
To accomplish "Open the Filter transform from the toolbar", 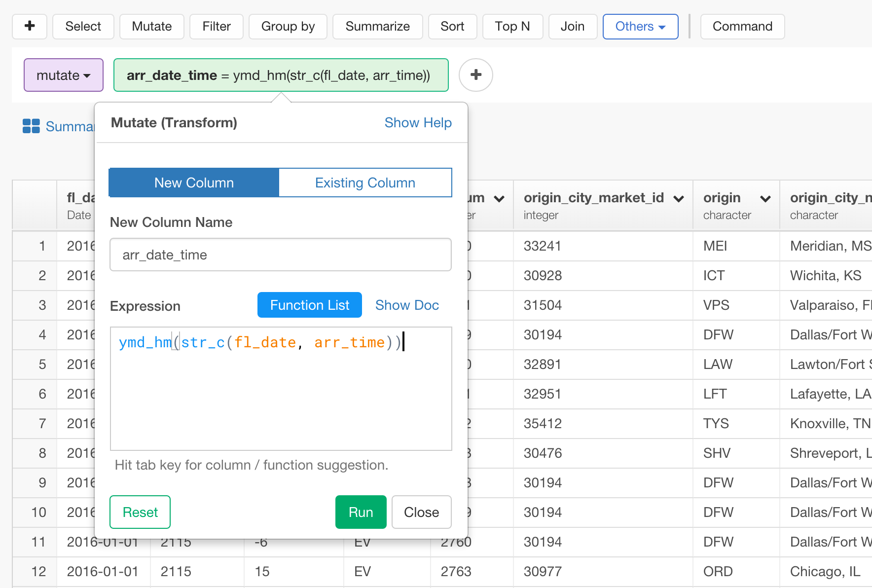I will pyautogui.click(x=216, y=26).
